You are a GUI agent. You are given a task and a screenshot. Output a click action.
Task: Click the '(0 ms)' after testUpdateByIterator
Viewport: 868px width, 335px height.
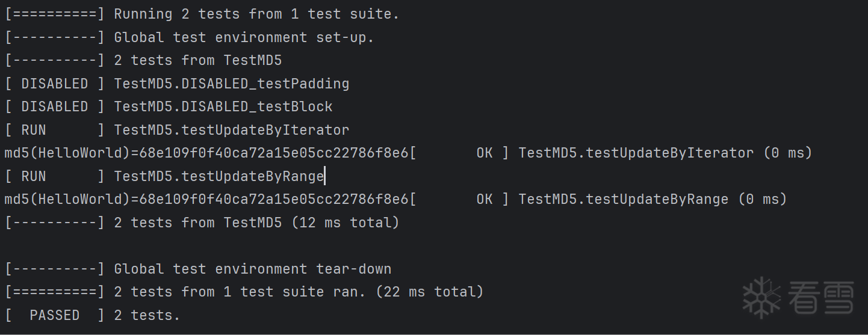787,153
